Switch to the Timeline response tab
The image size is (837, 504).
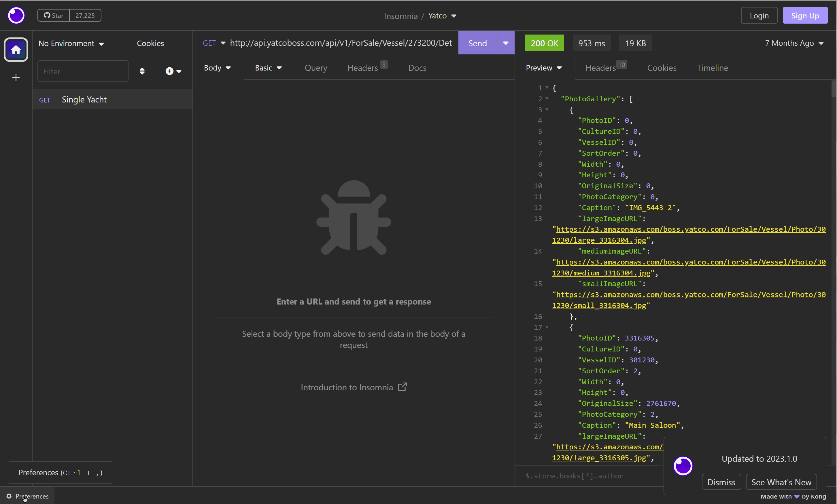[712, 68]
